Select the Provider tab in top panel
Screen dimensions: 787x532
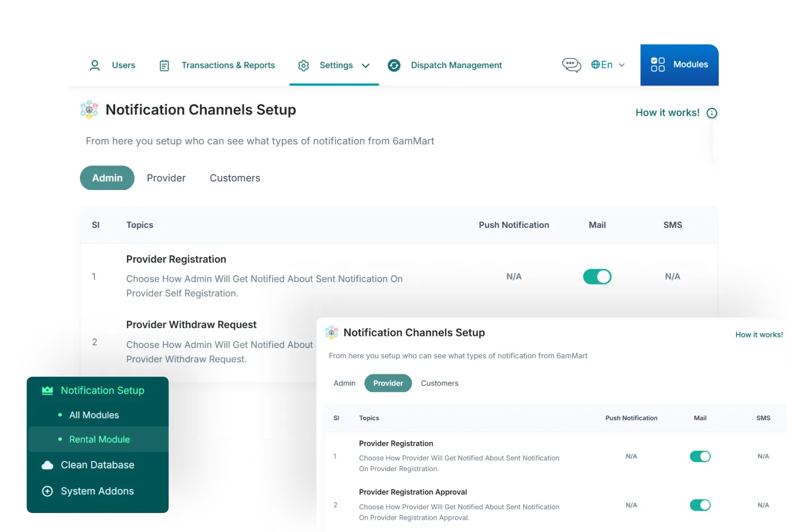(166, 178)
